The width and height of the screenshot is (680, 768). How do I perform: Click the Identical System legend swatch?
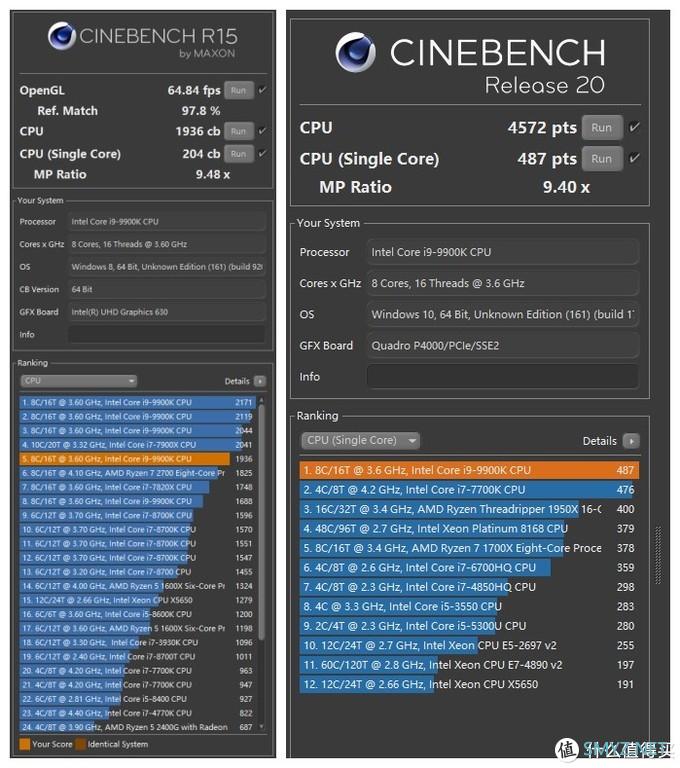click(x=80, y=744)
